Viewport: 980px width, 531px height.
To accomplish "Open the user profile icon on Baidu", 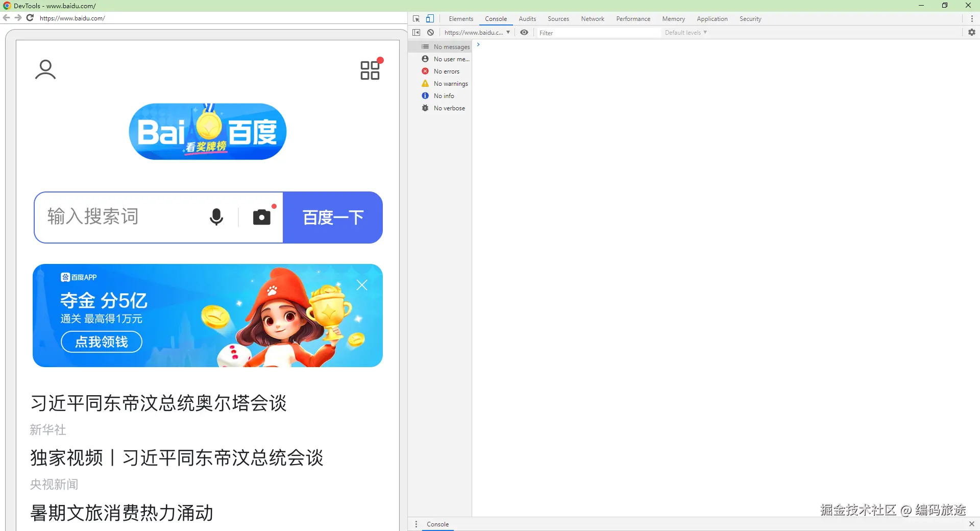I will [45, 70].
